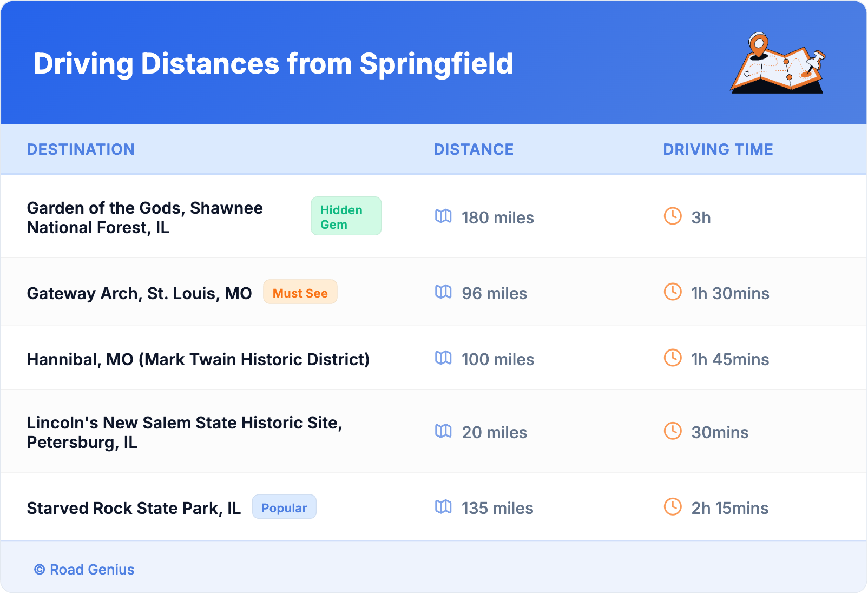Click map icon beside 180 miles
The image size is (868, 594).
click(x=443, y=216)
